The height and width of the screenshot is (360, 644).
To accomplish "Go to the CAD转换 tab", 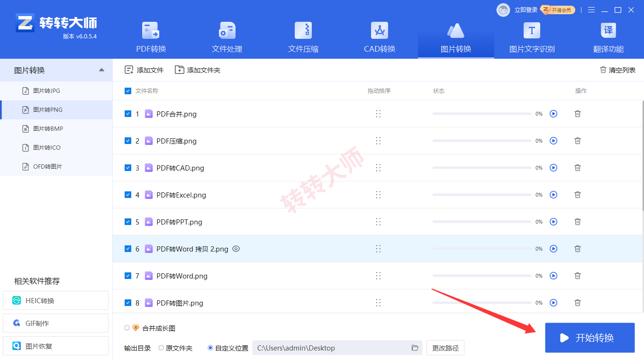I will pyautogui.click(x=380, y=38).
